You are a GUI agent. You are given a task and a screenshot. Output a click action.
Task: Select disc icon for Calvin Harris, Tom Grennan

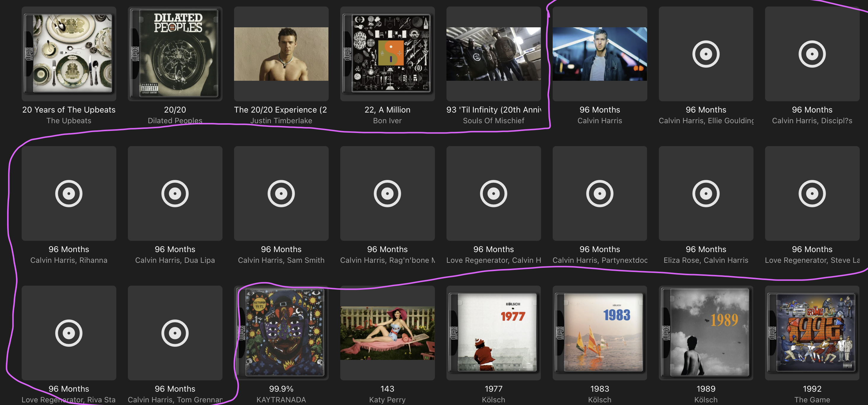(175, 333)
